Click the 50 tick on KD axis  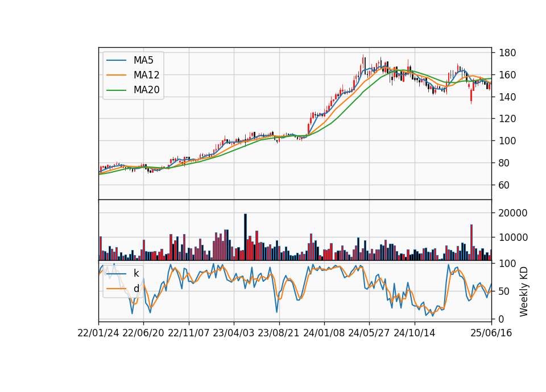(504, 291)
